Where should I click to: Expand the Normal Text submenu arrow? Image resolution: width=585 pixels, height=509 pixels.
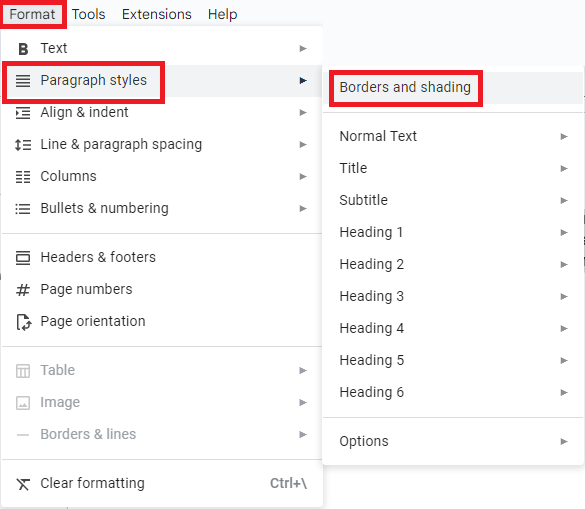(564, 137)
